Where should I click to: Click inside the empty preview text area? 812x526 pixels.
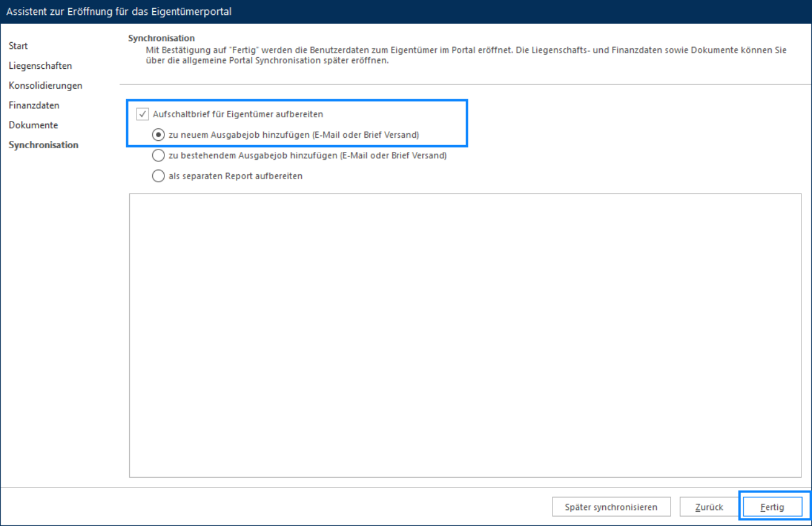(x=465, y=336)
